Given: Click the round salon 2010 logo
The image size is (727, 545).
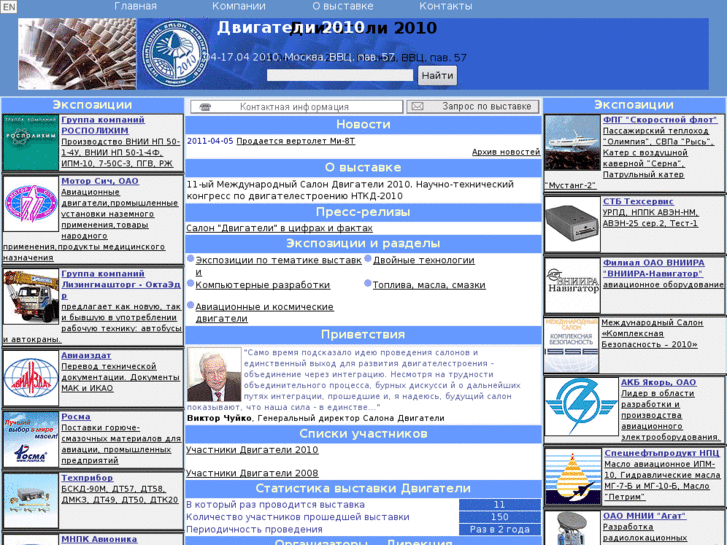Looking at the screenshot, I should [x=175, y=53].
